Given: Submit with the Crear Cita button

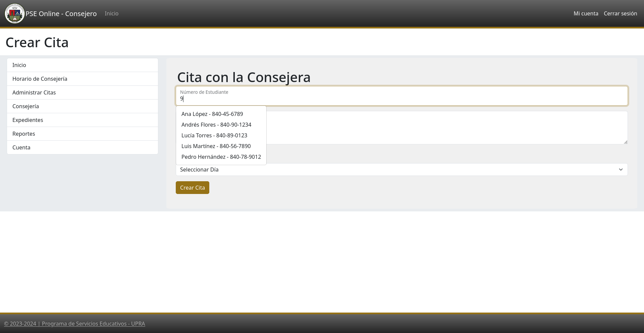Looking at the screenshot, I should tap(193, 188).
